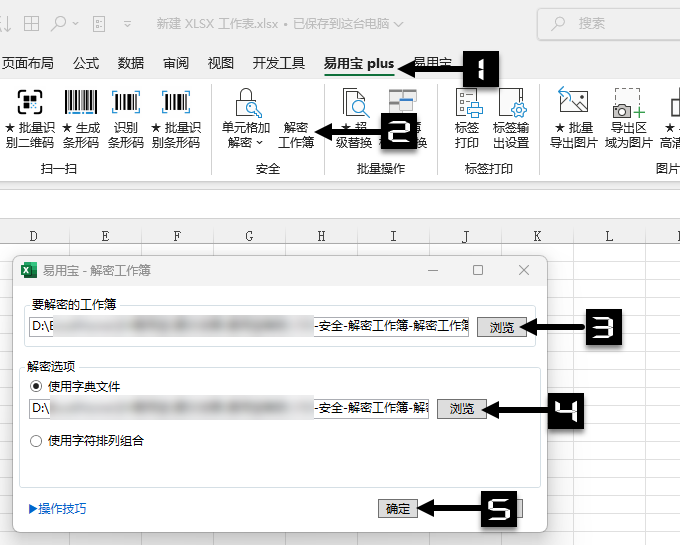Click the form icon in quick access toolbar
Image resolution: width=680 pixels, height=545 pixels.
[x=99, y=23]
